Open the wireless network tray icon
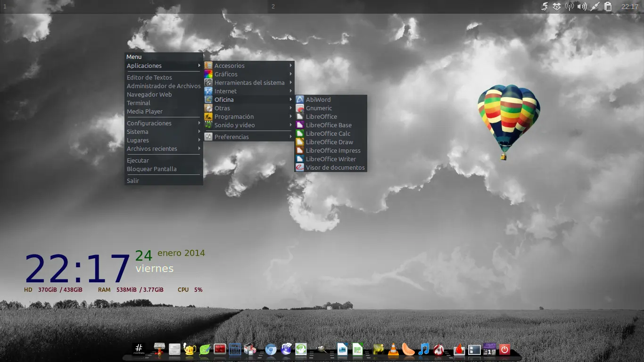 point(570,7)
